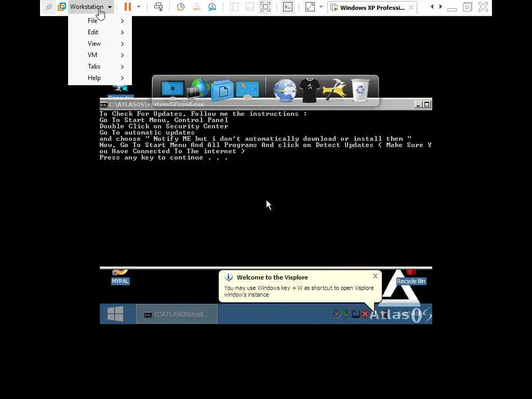The image size is (532, 399).
Task: Click the leftmost round tray icon
Action: (x=336, y=313)
